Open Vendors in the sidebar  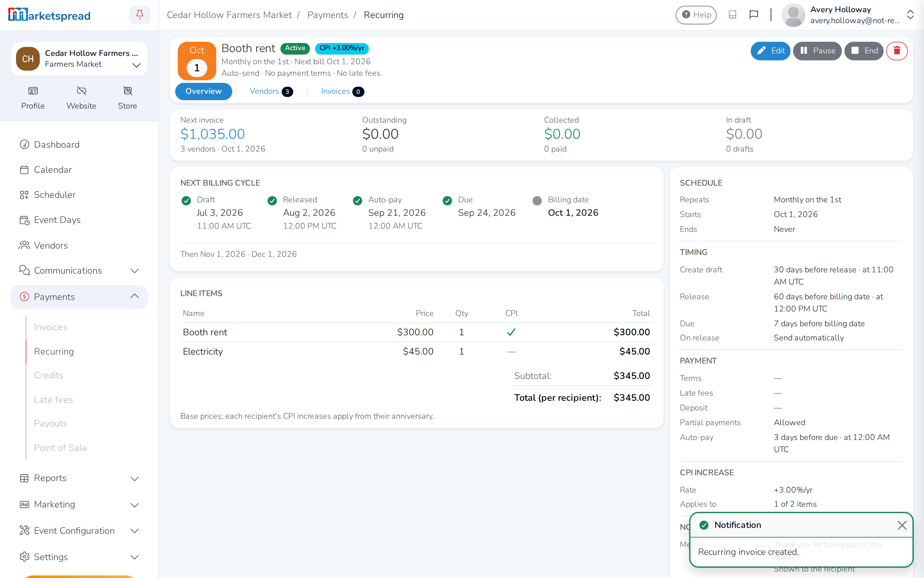[79, 245]
